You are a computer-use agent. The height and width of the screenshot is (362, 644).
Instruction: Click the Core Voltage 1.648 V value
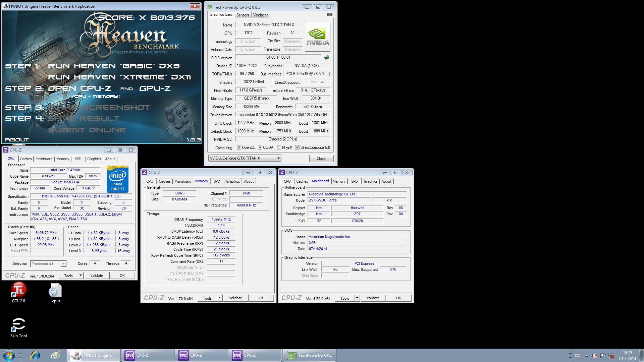click(x=89, y=188)
